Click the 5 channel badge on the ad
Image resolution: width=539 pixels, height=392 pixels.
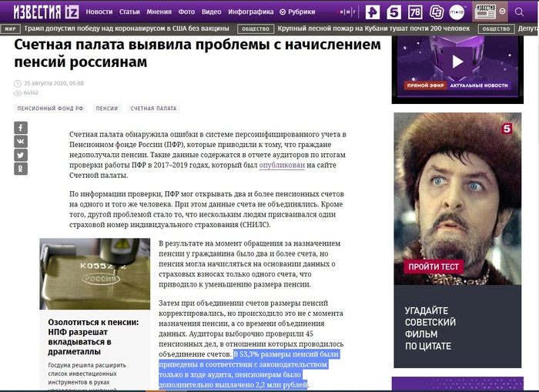507,129
